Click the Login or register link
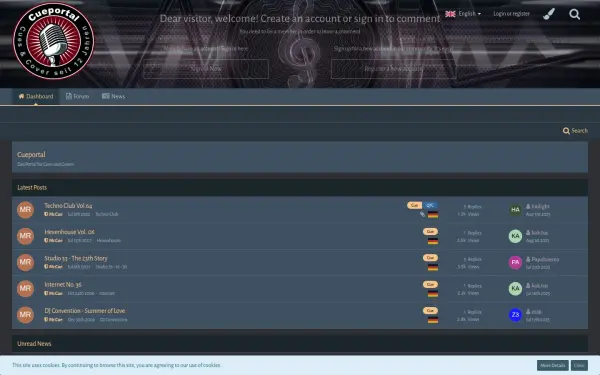The height and width of the screenshot is (375, 600). [x=511, y=14]
